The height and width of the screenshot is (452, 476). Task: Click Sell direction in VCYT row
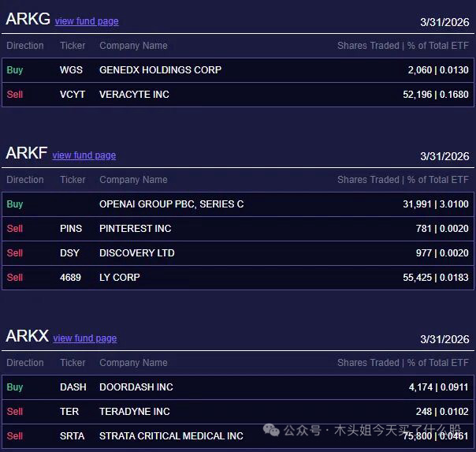pyautogui.click(x=15, y=95)
